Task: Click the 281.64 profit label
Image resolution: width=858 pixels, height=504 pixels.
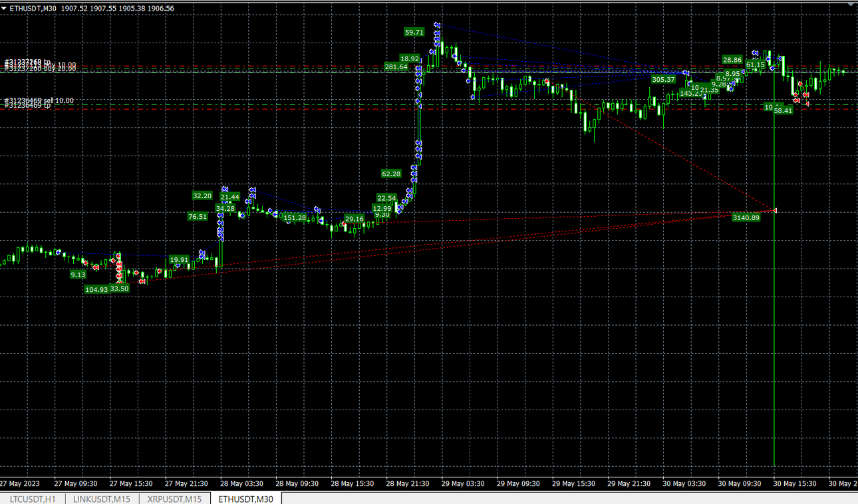Action: [396, 66]
